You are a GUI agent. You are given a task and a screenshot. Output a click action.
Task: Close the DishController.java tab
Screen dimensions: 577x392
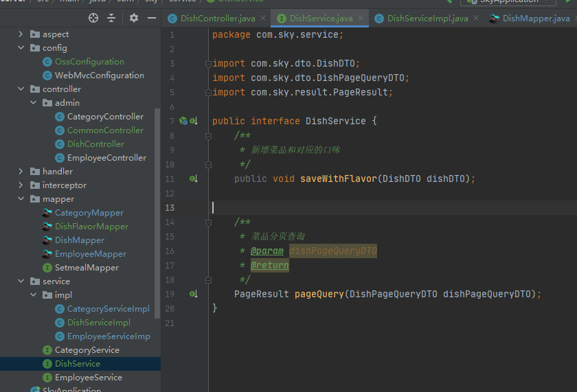[263, 19]
